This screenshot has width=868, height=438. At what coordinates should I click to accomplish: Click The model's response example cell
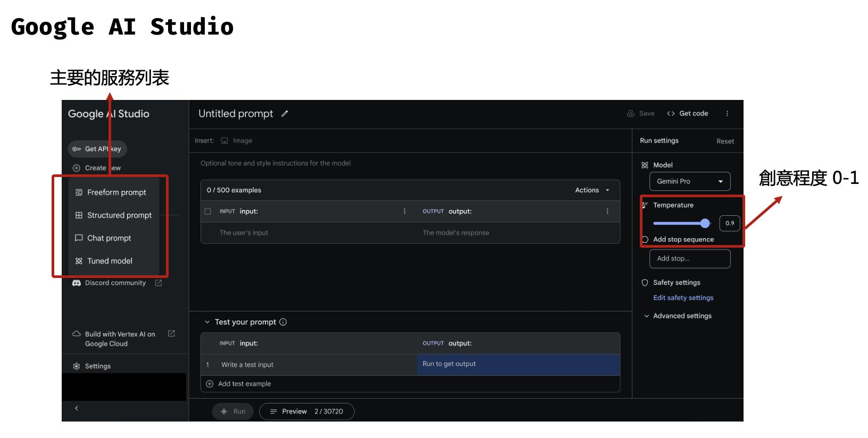pos(519,233)
